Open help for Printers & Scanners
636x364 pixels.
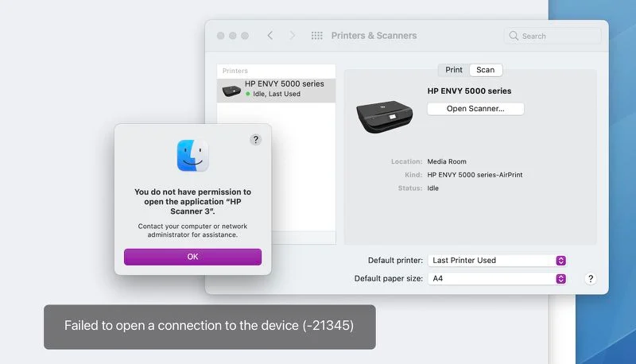pyautogui.click(x=591, y=279)
